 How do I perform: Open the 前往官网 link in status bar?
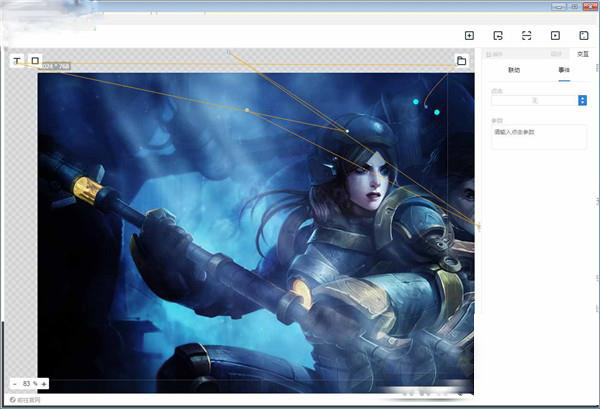(25, 400)
